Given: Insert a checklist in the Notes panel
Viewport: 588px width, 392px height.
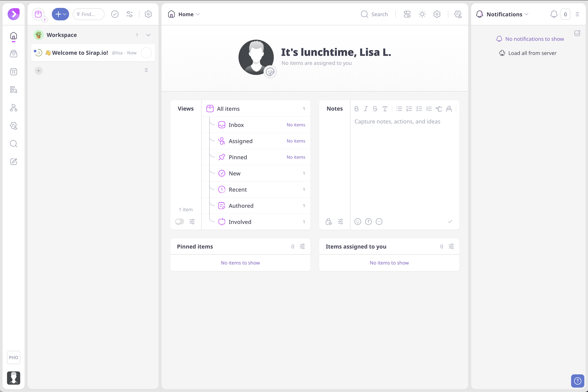Looking at the screenshot, I should point(419,109).
